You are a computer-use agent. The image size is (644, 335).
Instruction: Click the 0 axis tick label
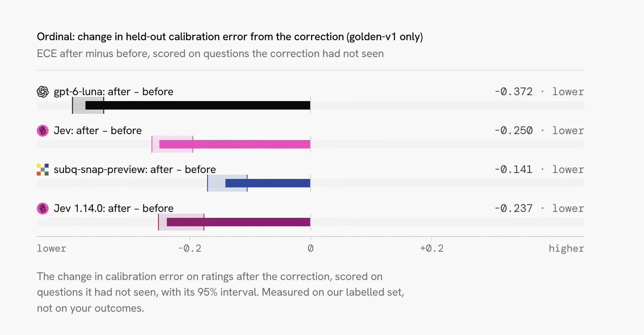coord(311,248)
